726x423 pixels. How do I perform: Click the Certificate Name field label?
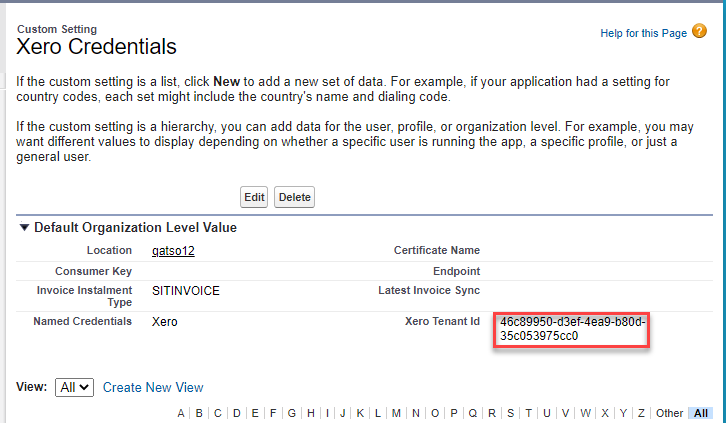[x=437, y=250]
